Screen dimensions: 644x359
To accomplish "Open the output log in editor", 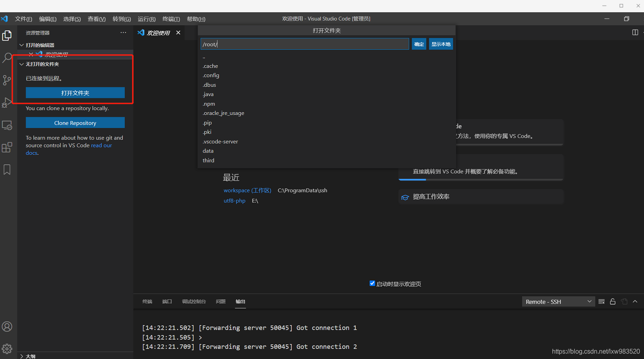I will (x=624, y=302).
